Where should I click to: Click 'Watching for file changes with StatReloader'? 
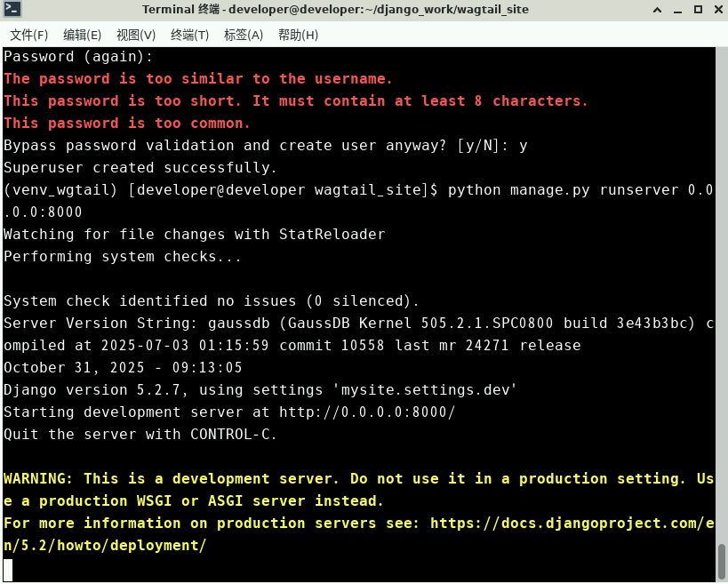point(195,235)
